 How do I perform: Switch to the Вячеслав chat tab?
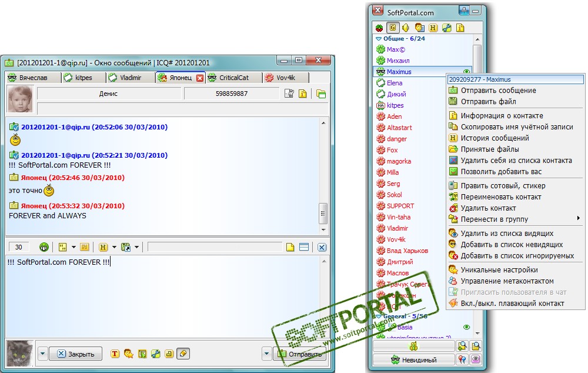coord(34,78)
